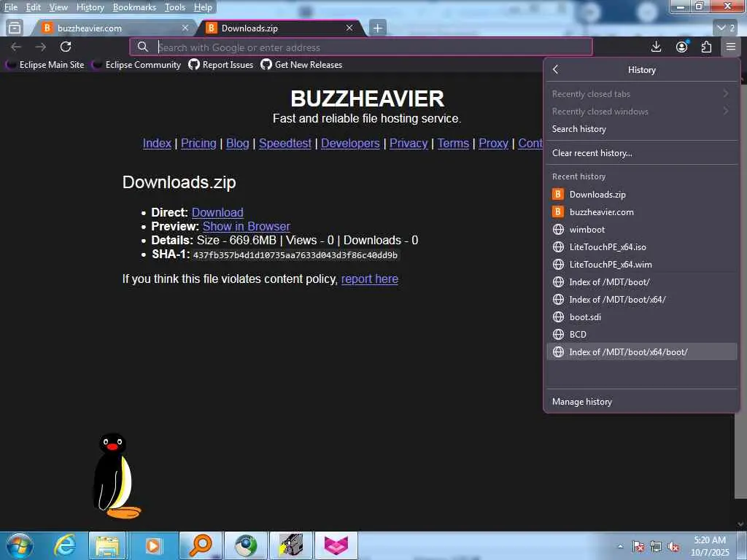Open the hamburger application menu

click(x=731, y=47)
